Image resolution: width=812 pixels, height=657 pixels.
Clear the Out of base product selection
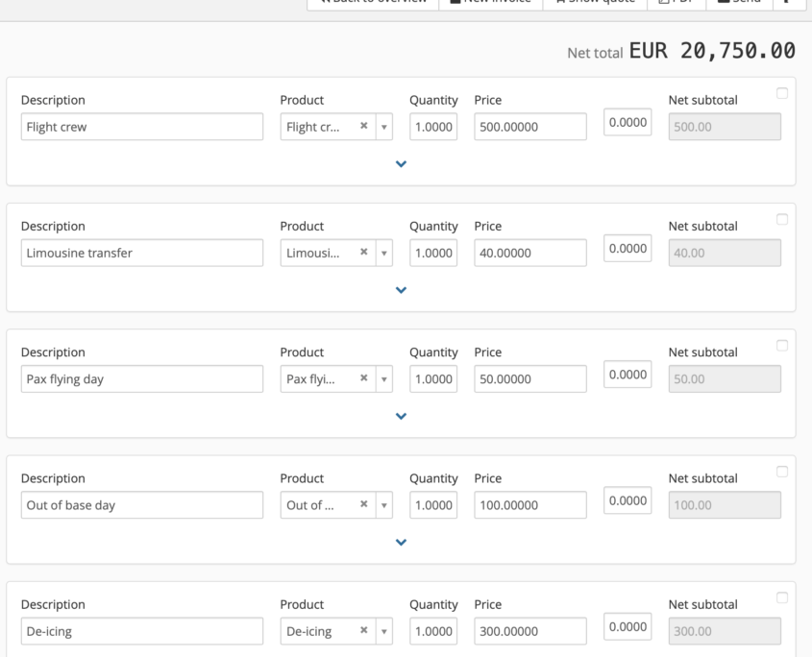[364, 505]
